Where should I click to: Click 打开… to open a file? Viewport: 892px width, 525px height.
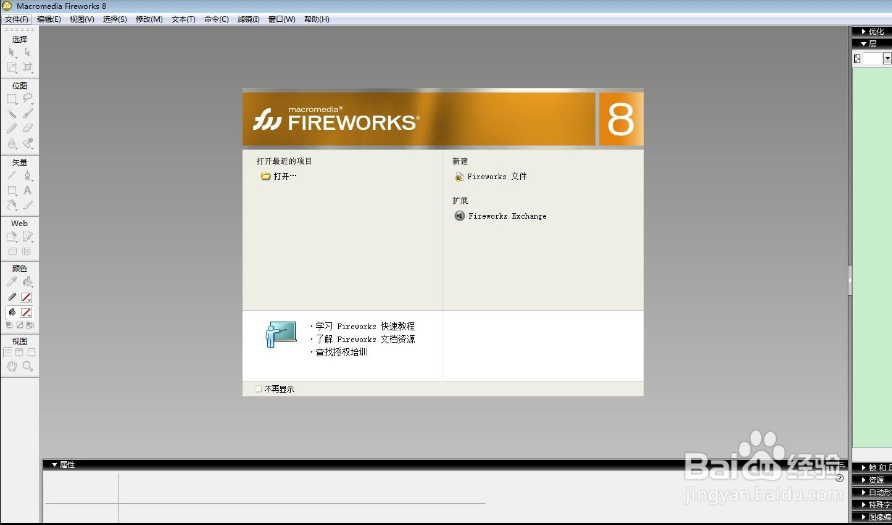279,176
